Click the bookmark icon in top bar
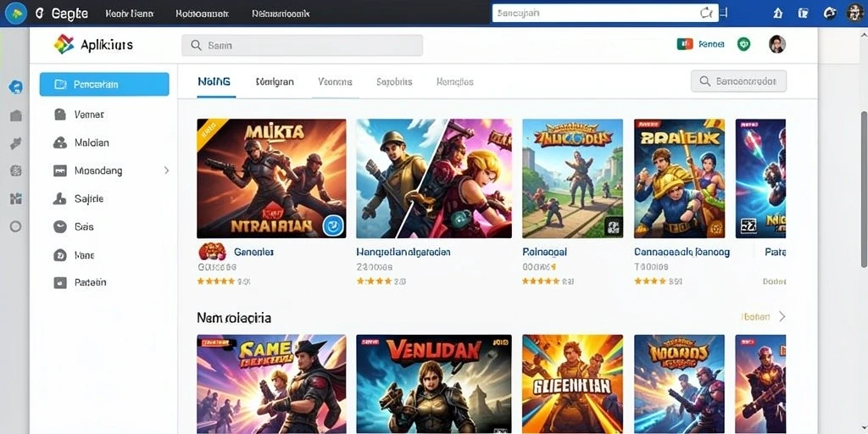This screenshot has width=868, height=434. tap(804, 14)
